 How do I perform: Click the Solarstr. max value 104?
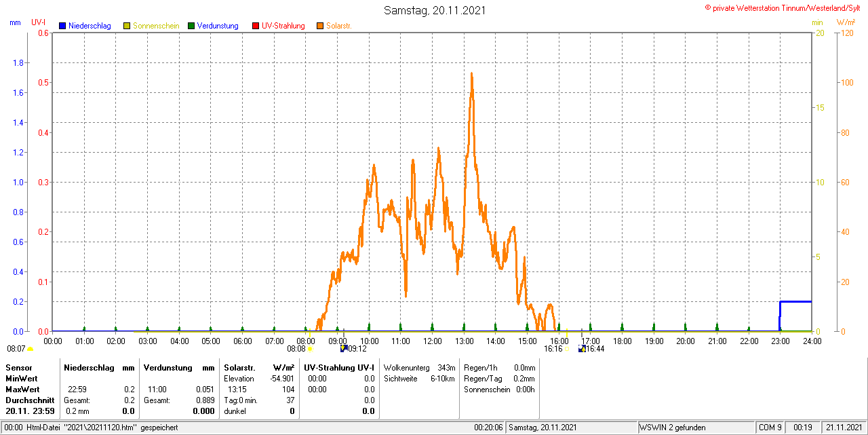click(288, 390)
